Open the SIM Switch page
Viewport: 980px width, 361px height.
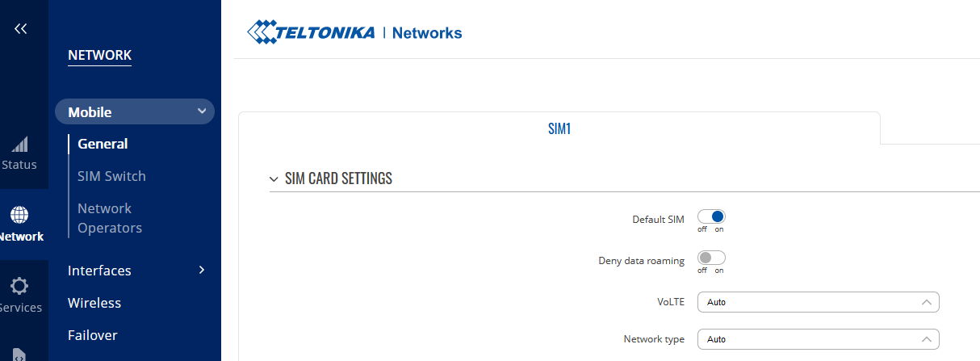pyautogui.click(x=111, y=176)
